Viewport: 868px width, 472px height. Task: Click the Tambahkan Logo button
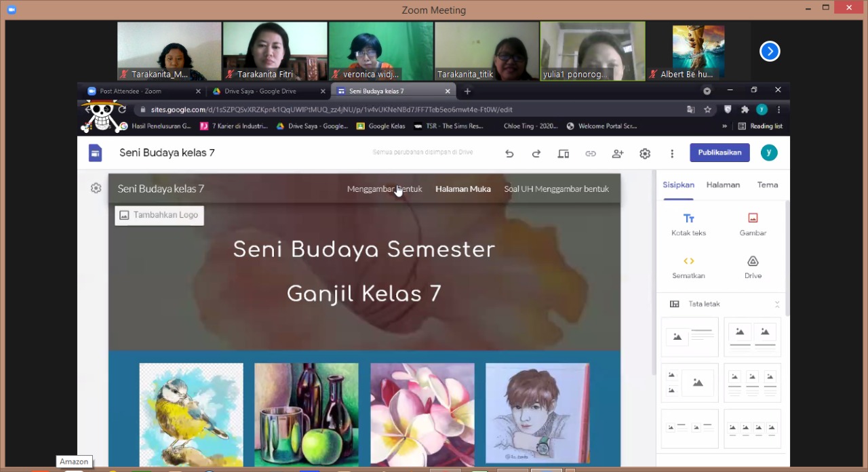159,215
